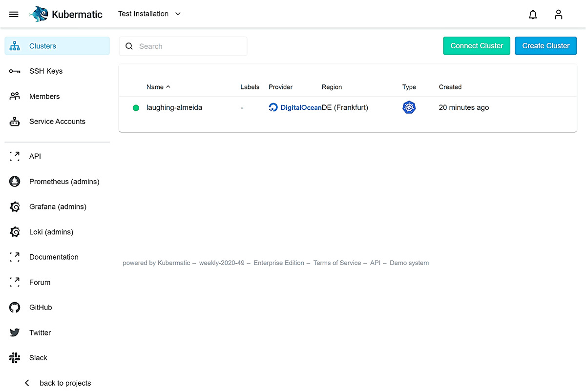
Task: Open Service Accounts page
Action: pyautogui.click(x=58, y=121)
